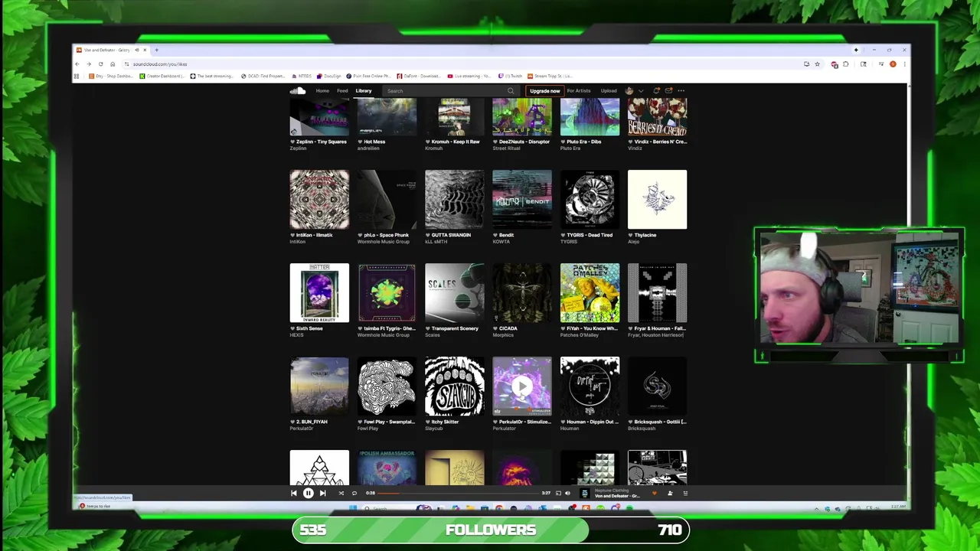The width and height of the screenshot is (980, 551).
Task: Play the Itchy Skitter Slaycub artwork
Action: pos(455,386)
